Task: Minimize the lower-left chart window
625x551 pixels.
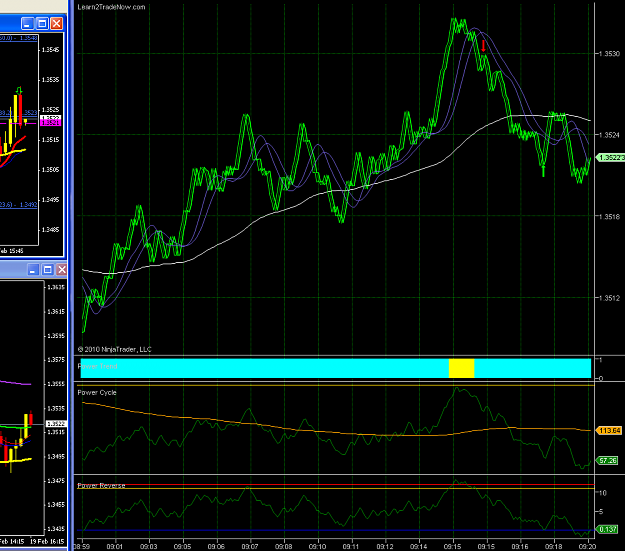Action: point(33,270)
